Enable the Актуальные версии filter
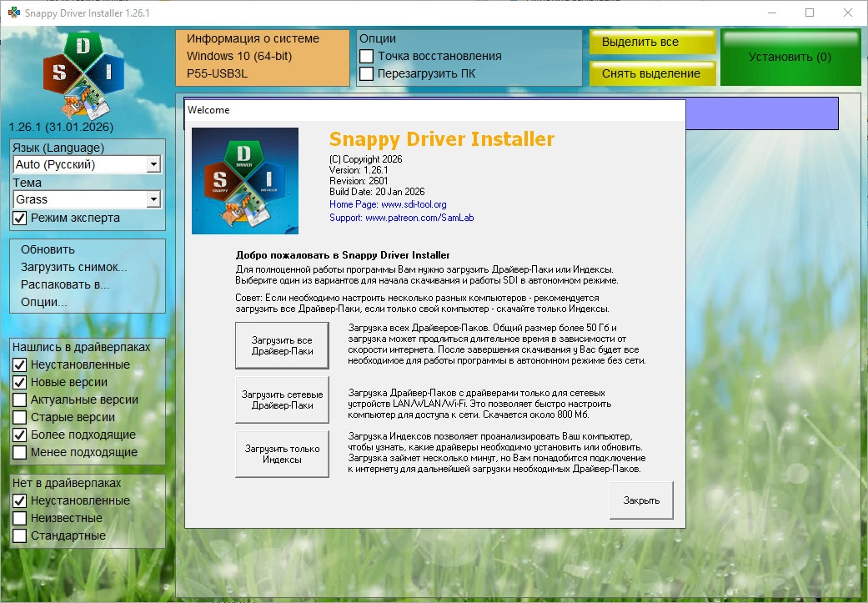The image size is (868, 603). (x=19, y=399)
